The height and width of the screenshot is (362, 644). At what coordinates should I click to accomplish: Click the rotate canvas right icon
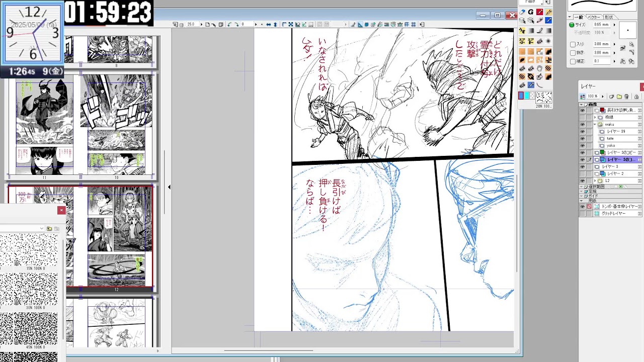coord(236,24)
